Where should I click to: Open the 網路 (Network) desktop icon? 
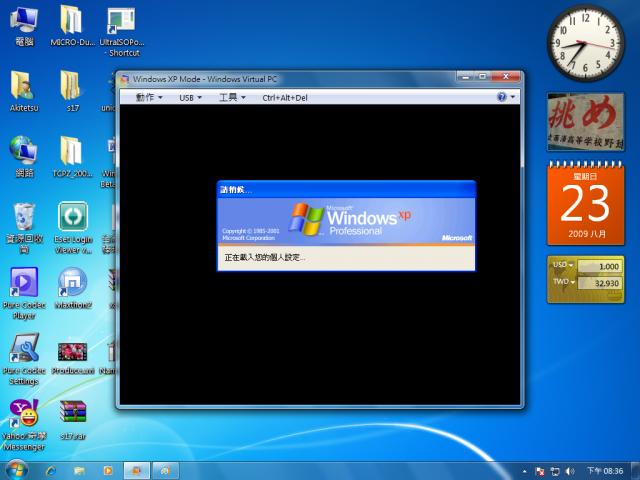[24, 157]
